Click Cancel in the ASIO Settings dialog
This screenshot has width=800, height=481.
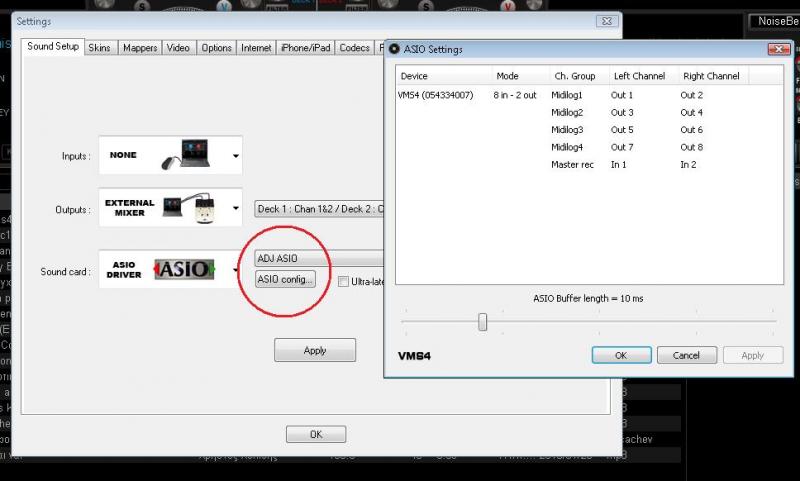click(x=687, y=355)
